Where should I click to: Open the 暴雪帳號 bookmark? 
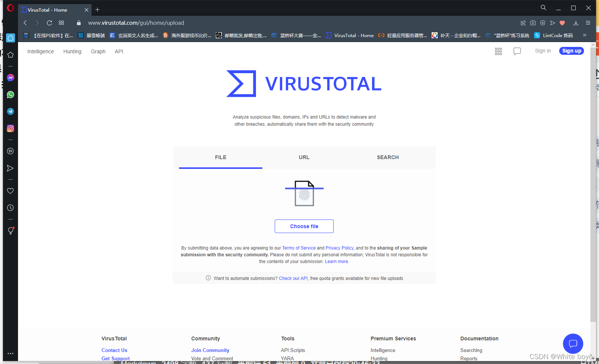[92, 35]
